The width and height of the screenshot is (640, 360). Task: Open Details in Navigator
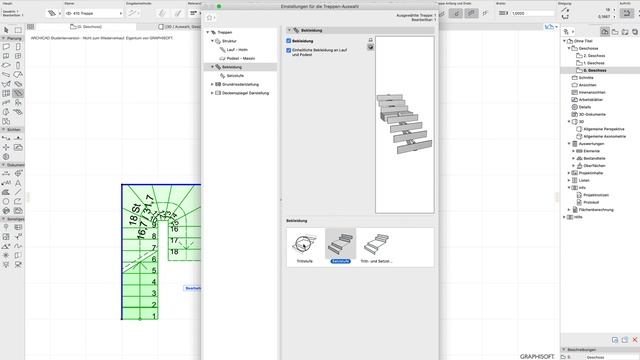coord(584,107)
